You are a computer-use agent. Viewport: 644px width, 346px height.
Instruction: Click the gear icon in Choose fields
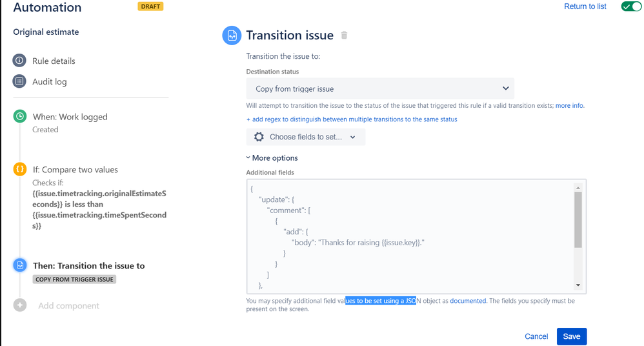(259, 137)
